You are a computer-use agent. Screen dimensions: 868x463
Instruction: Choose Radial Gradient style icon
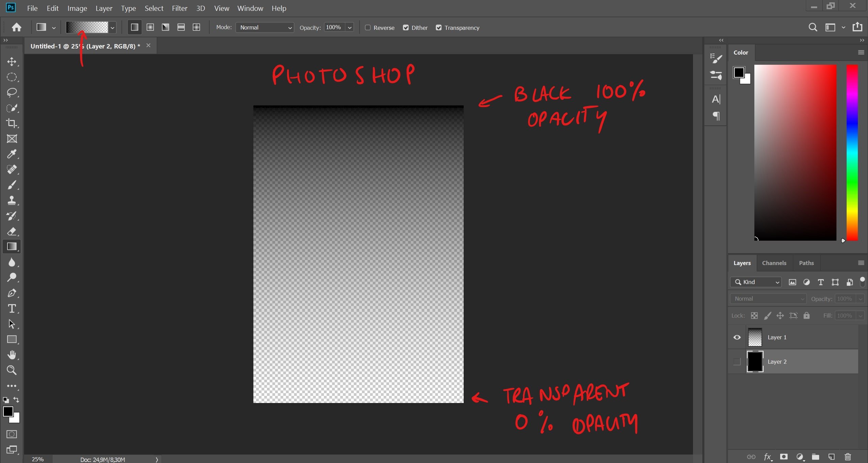click(150, 27)
